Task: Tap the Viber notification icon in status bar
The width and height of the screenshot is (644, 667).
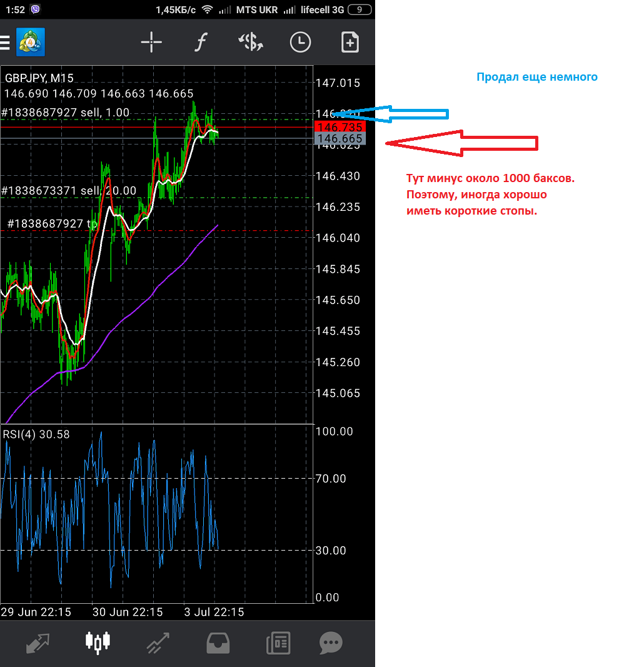Action: point(35,9)
